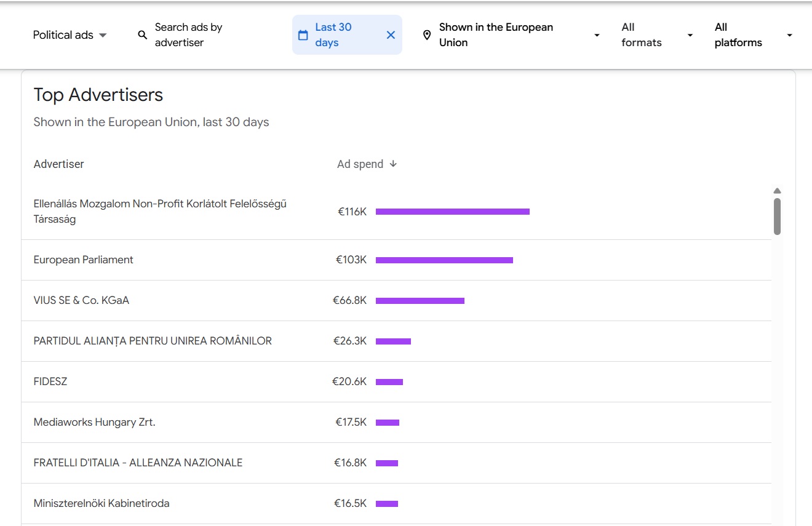
Task: Click the All platforms dropdown arrow
Action: click(790, 35)
